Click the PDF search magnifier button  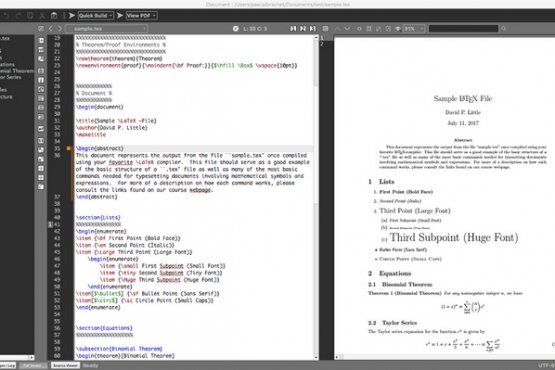504,29
